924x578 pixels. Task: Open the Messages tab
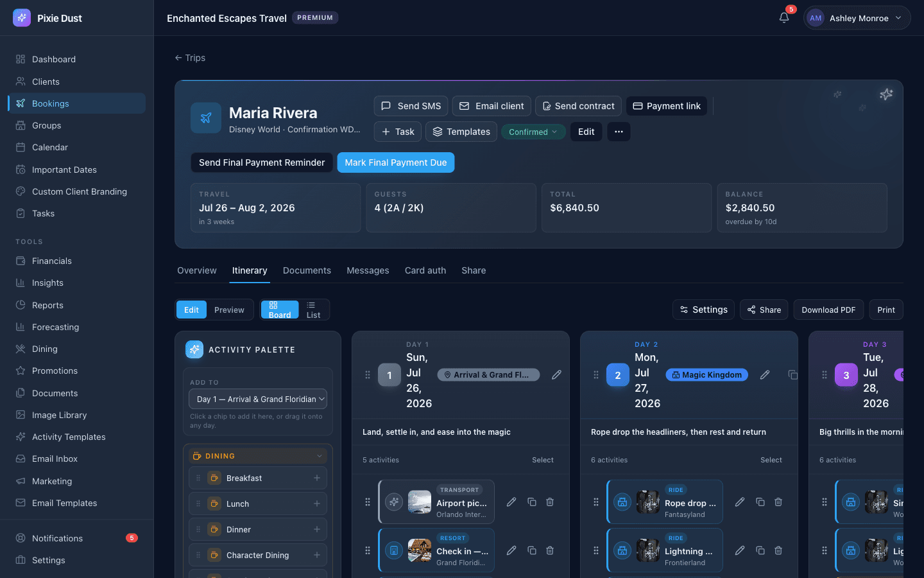(368, 270)
